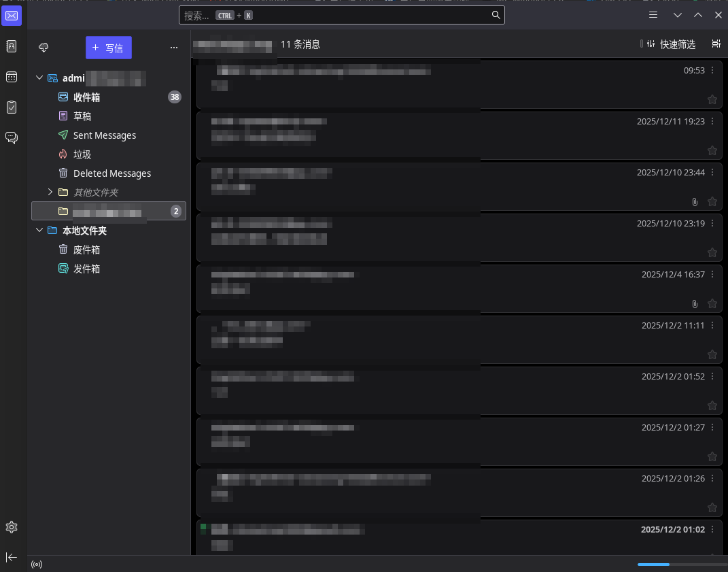728x572 pixels.
Task: Toggle star on 2025/12/11 19:23 message
Action: coord(712,150)
